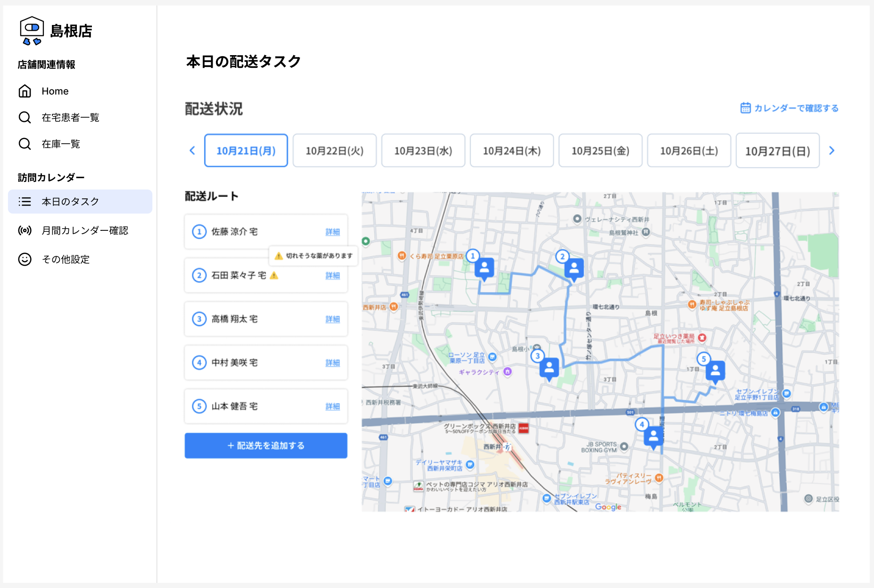The height and width of the screenshot is (588, 874).
Task: Click the Home house icon in sidebar
Action: [25, 91]
